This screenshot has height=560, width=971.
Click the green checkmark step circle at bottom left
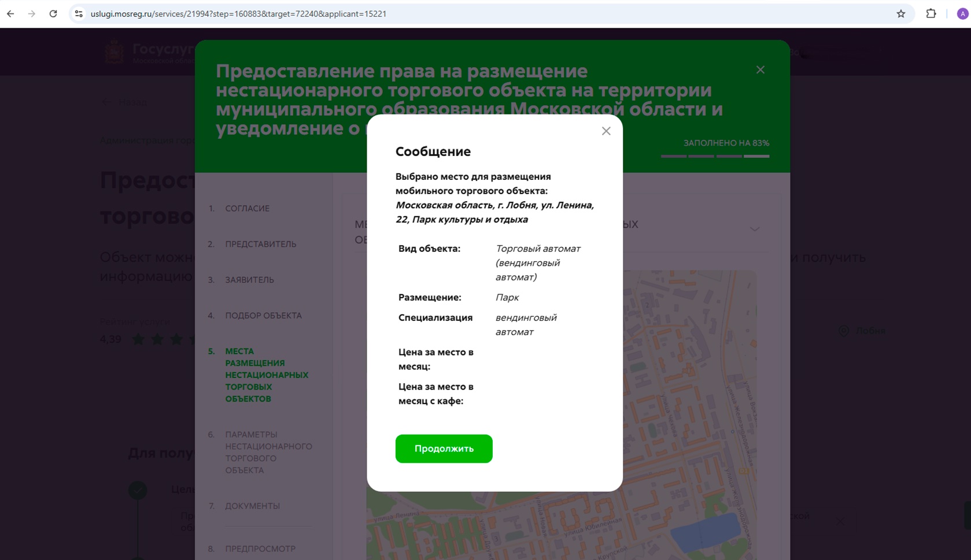coord(138,490)
